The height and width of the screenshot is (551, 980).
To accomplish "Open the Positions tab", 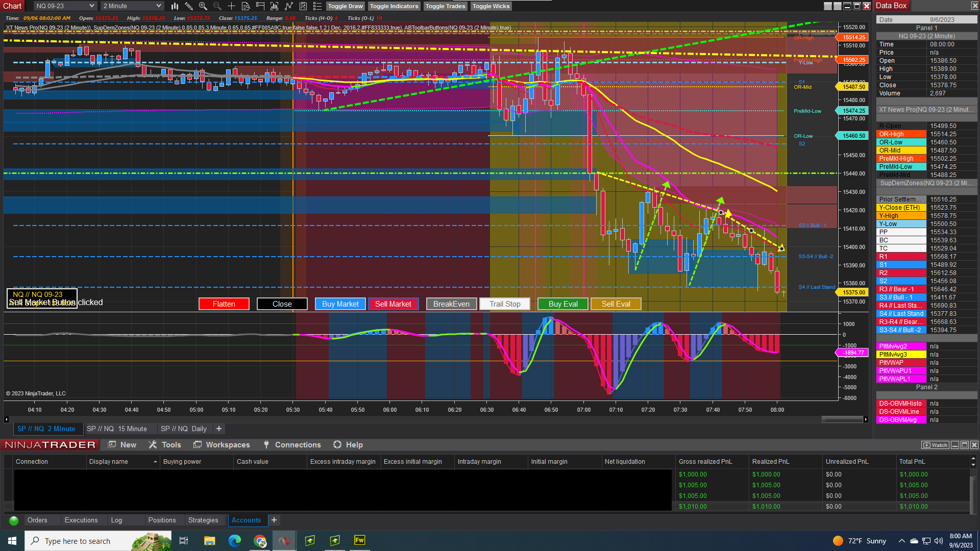I will point(162,520).
